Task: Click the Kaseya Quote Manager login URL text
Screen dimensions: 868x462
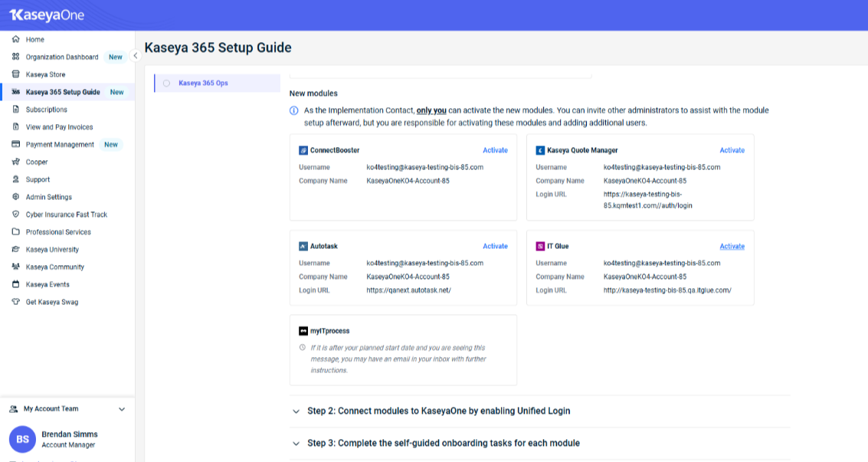Action: pyautogui.click(x=647, y=200)
